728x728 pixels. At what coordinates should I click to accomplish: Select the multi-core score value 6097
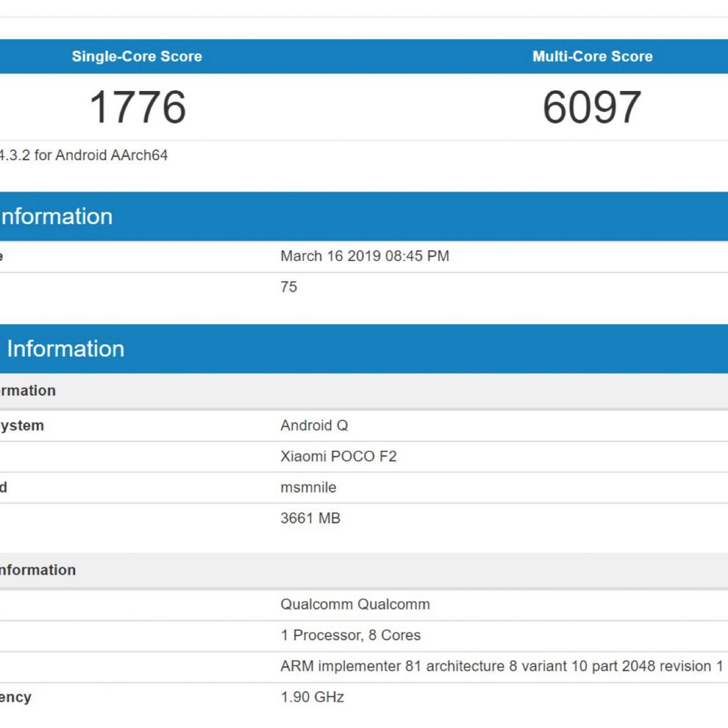click(x=591, y=107)
